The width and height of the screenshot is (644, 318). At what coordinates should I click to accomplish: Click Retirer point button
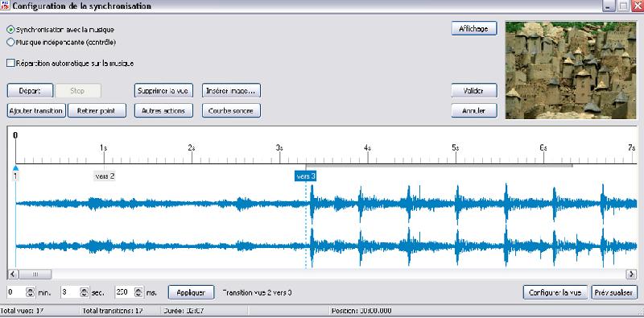97,110
